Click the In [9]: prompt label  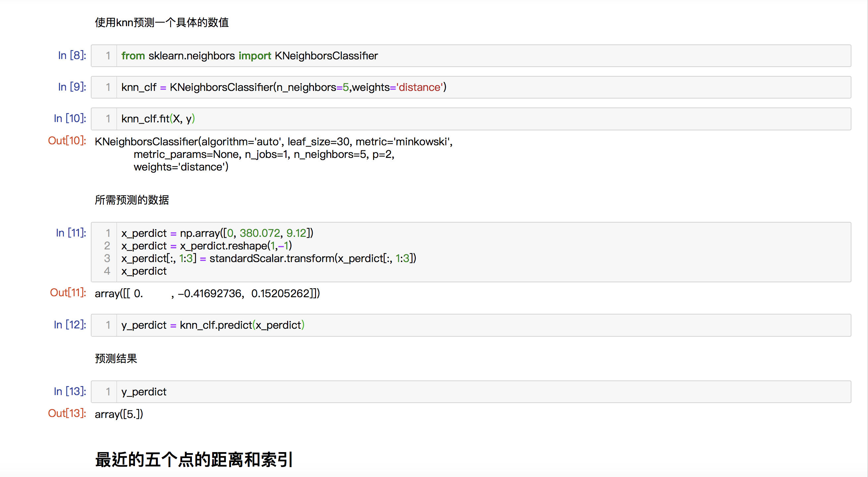(x=72, y=87)
